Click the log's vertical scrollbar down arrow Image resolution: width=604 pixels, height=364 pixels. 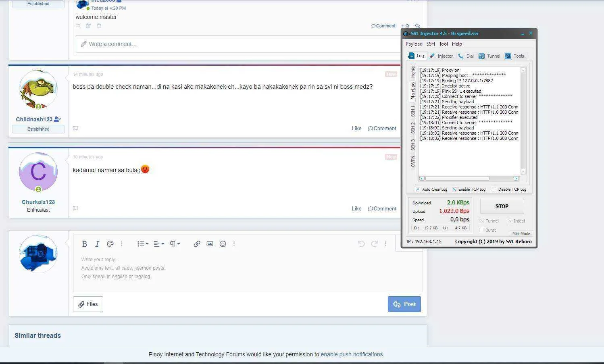coord(523,172)
